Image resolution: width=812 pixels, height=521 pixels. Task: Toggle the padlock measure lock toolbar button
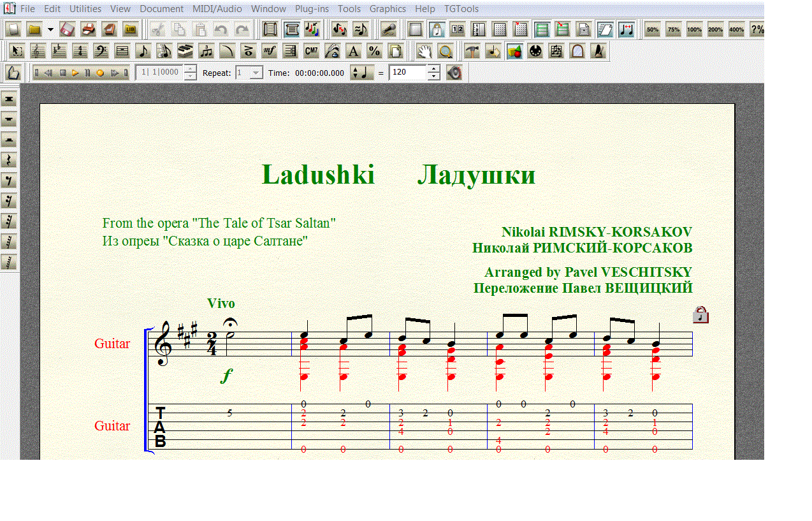click(x=437, y=29)
